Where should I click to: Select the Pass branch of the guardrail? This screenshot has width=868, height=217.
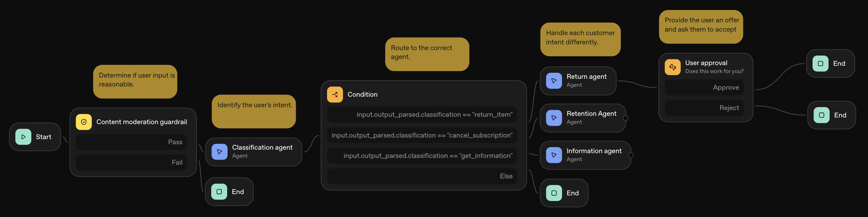(x=131, y=142)
